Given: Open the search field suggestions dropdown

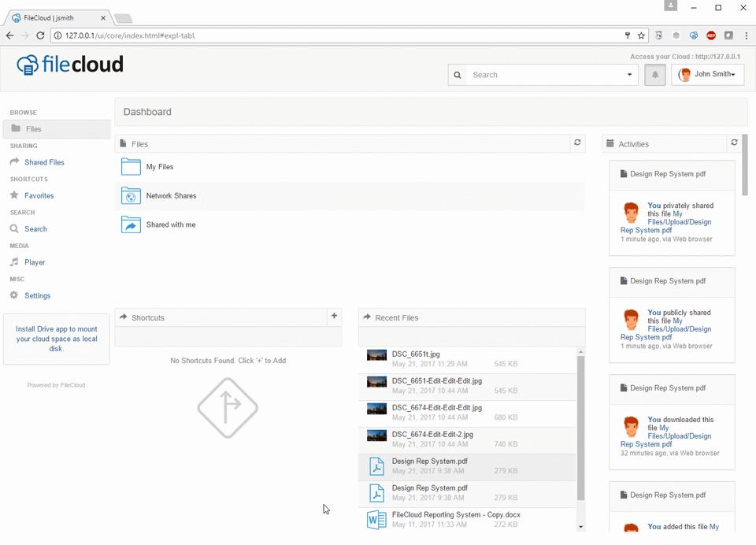Looking at the screenshot, I should [631, 74].
